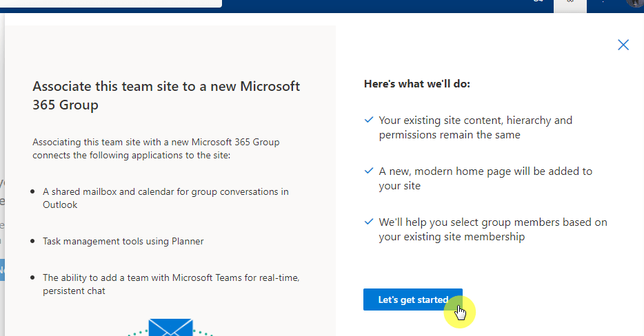Click paragraph Associating this team site
Viewport: 644px width, 336px height.
156,149
